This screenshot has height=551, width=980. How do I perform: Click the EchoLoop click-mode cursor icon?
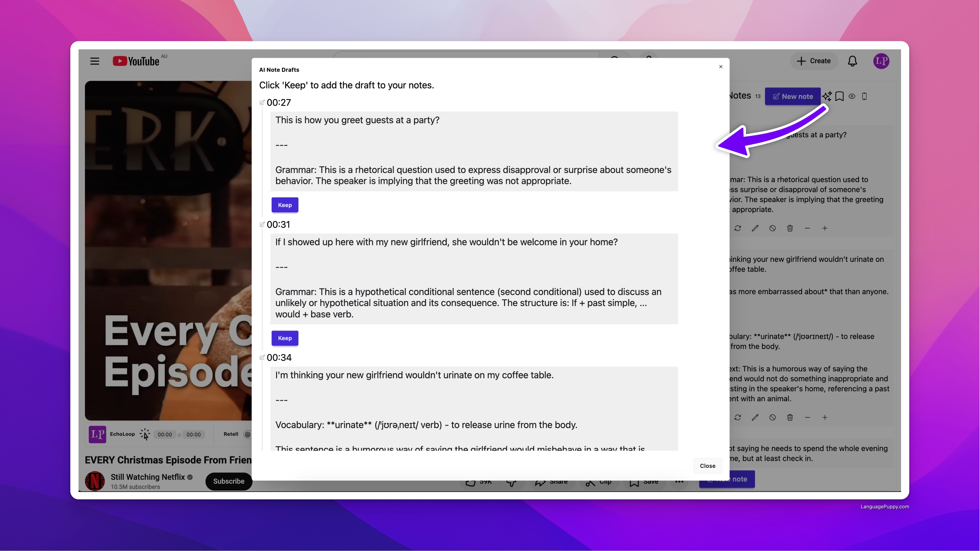click(145, 434)
